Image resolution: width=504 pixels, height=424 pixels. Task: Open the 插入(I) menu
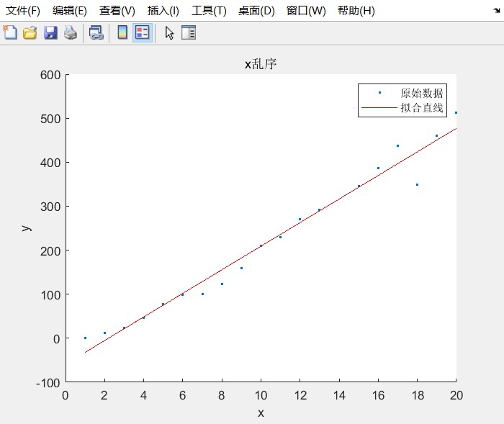tap(163, 11)
